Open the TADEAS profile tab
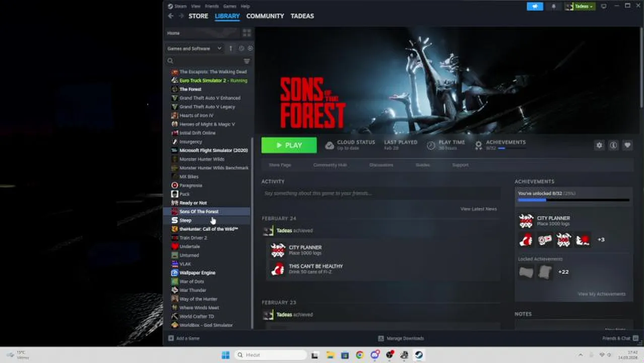 pyautogui.click(x=302, y=16)
